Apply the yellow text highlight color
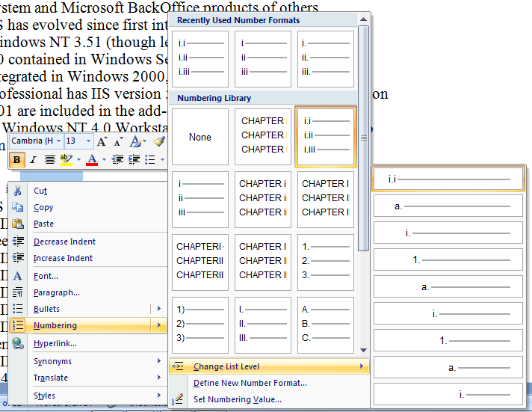 (66, 159)
